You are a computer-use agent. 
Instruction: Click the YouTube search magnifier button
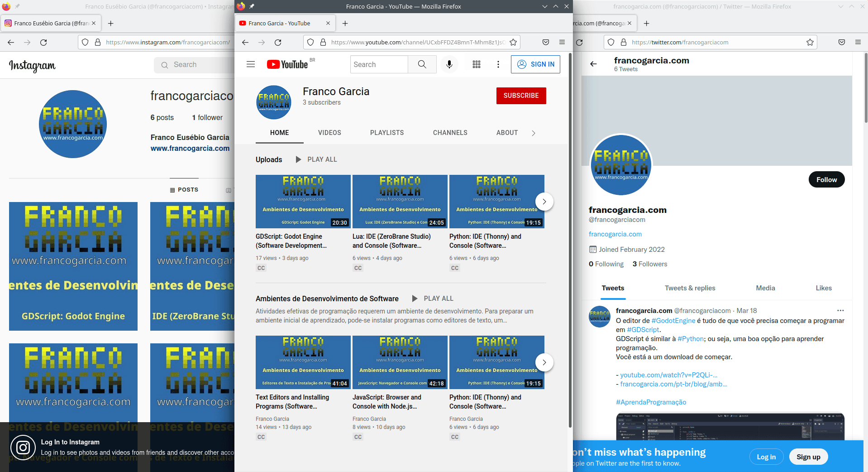(x=422, y=64)
